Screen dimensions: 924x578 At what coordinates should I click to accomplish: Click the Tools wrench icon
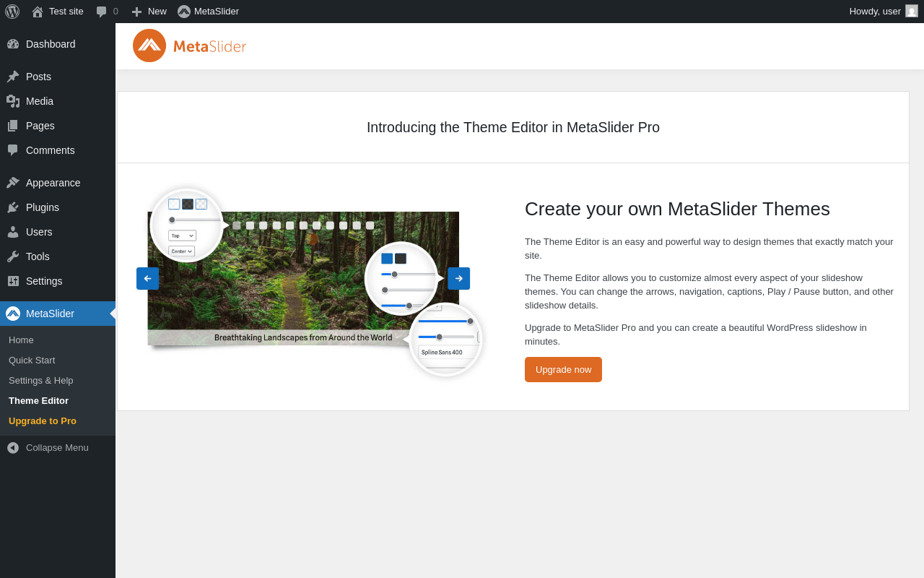pos(13,256)
